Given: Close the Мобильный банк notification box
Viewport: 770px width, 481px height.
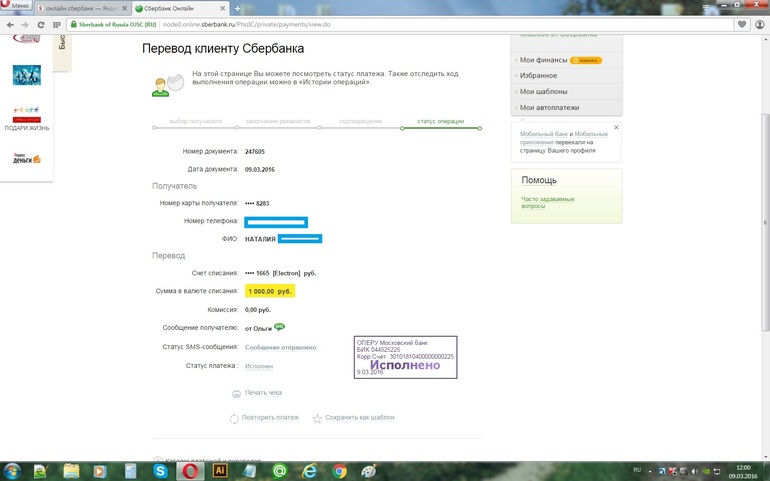Looking at the screenshot, I should pyautogui.click(x=616, y=127).
